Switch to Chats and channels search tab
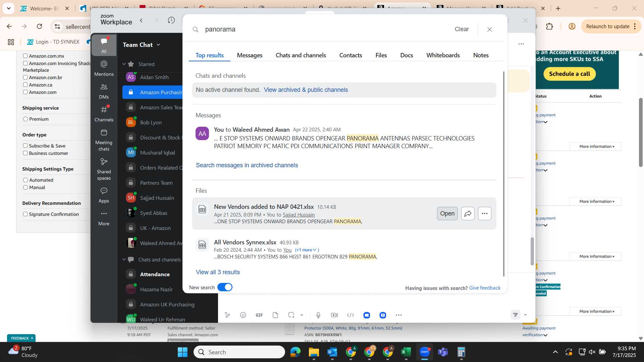 (301, 55)
